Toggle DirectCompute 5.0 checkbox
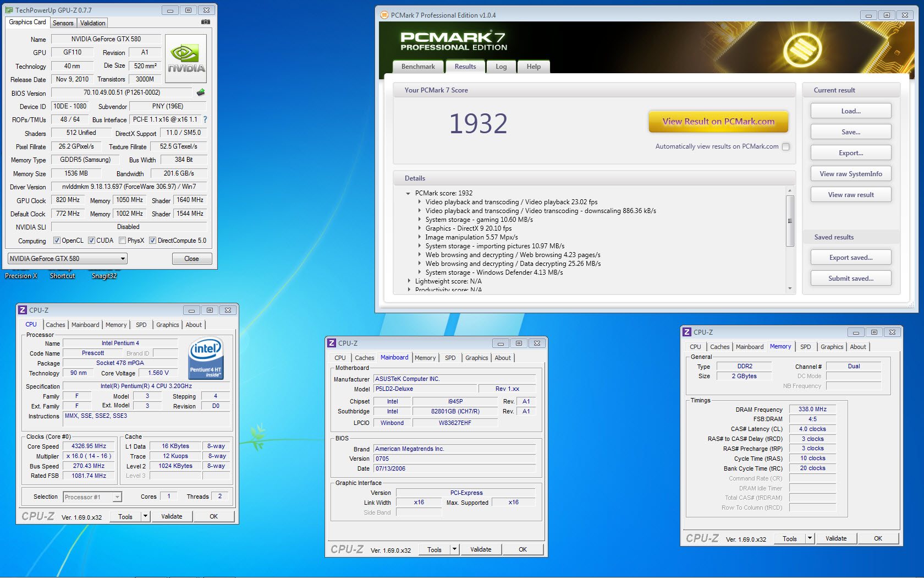 (x=152, y=241)
